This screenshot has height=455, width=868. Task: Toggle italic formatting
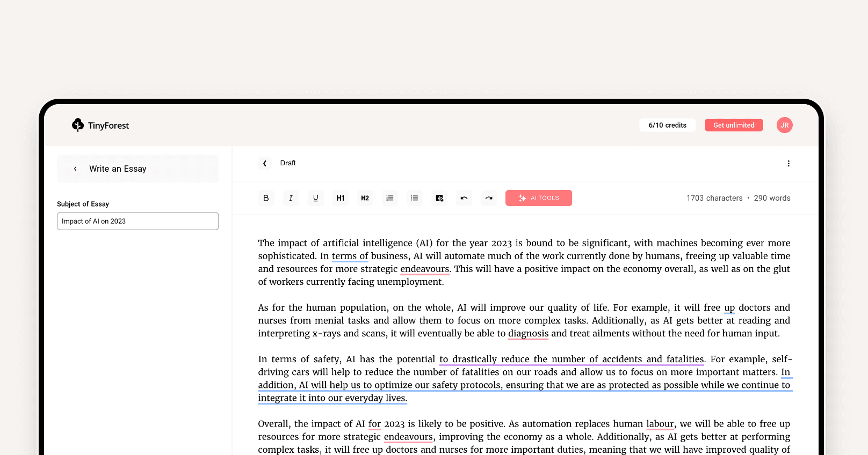coord(291,198)
